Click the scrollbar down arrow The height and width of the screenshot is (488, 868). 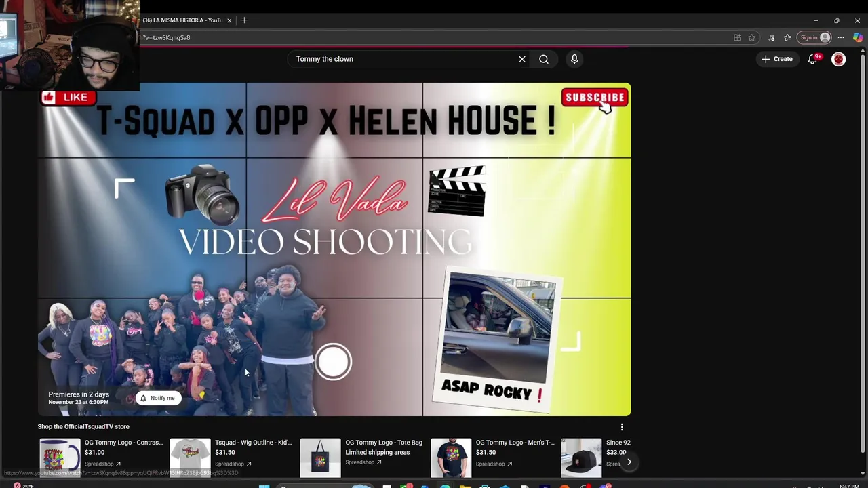pyautogui.click(x=862, y=474)
